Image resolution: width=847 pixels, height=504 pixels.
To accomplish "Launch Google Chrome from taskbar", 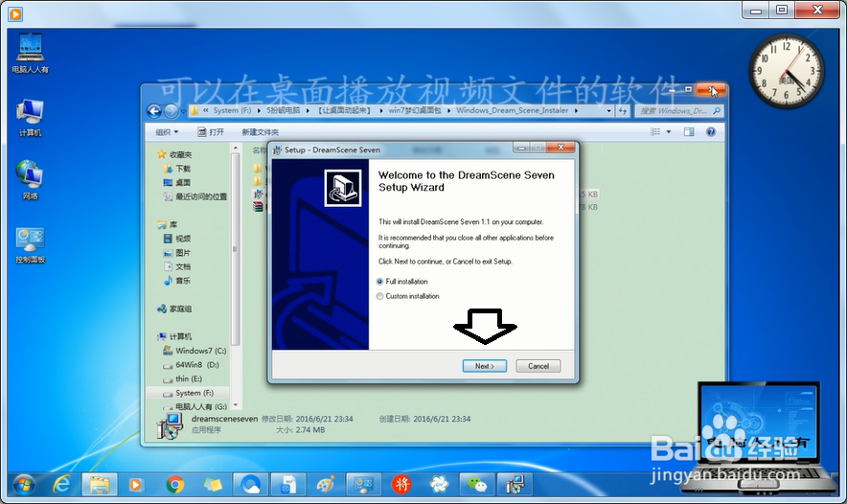I will tap(174, 485).
